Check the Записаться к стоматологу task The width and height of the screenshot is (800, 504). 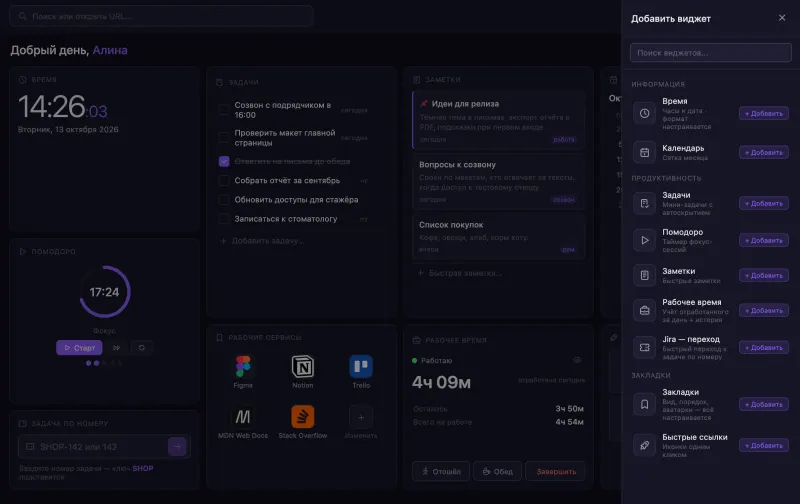pos(223,219)
